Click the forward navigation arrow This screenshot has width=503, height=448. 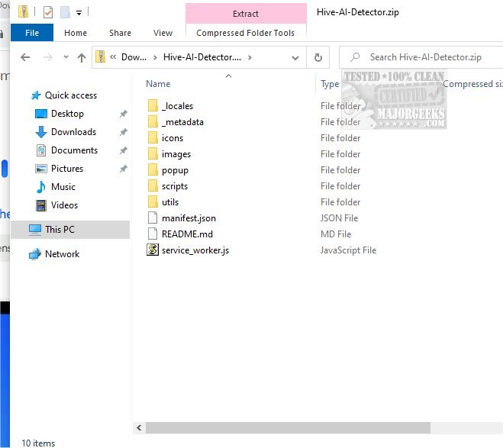(x=48, y=57)
